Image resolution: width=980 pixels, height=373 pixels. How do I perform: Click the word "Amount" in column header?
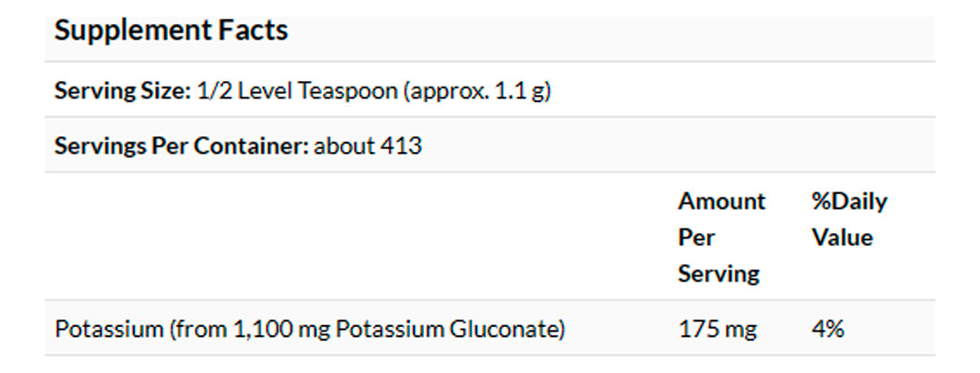coord(721,202)
